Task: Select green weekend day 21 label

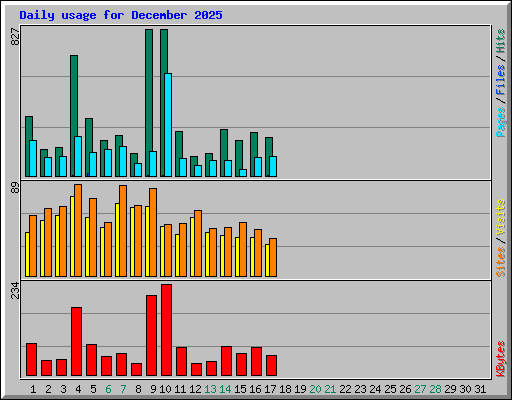Action: 330,389
